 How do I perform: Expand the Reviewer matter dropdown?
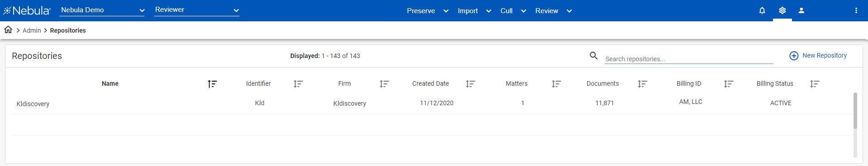pyautogui.click(x=197, y=10)
